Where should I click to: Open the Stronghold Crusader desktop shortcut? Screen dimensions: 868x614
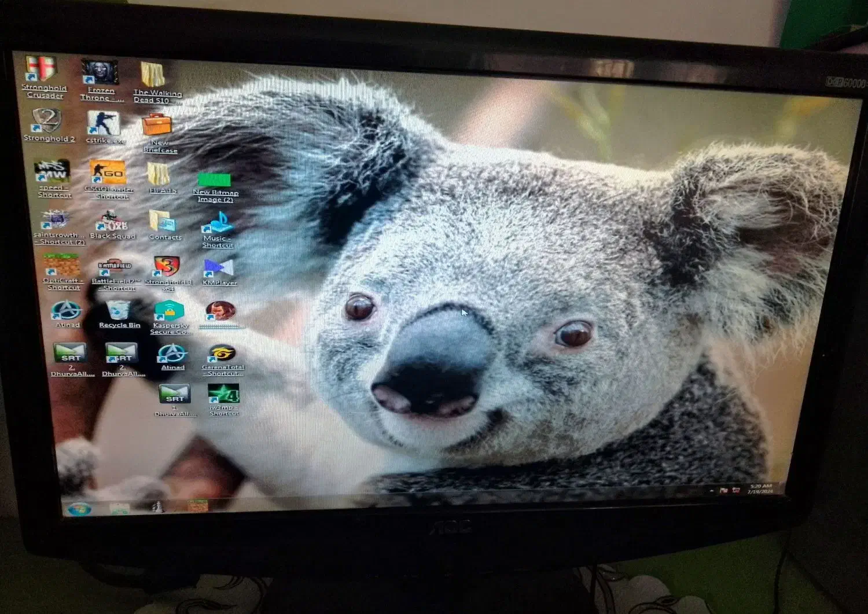tap(42, 71)
